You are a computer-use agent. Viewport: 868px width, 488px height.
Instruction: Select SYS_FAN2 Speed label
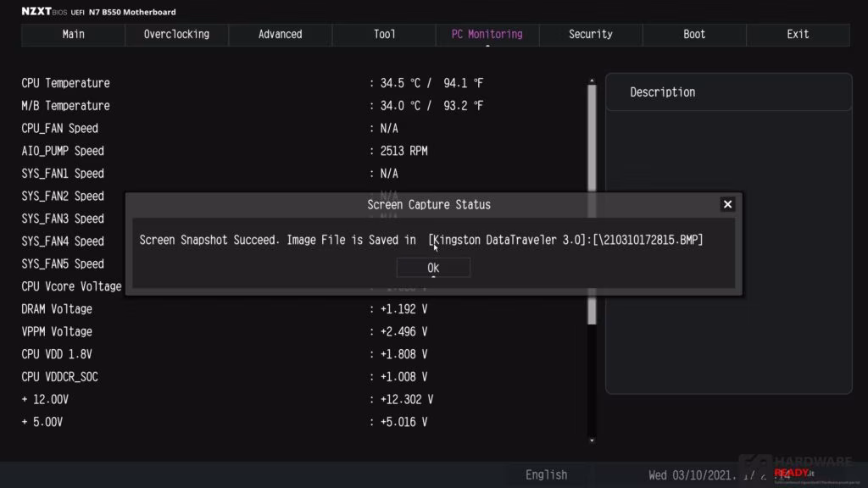(63, 197)
